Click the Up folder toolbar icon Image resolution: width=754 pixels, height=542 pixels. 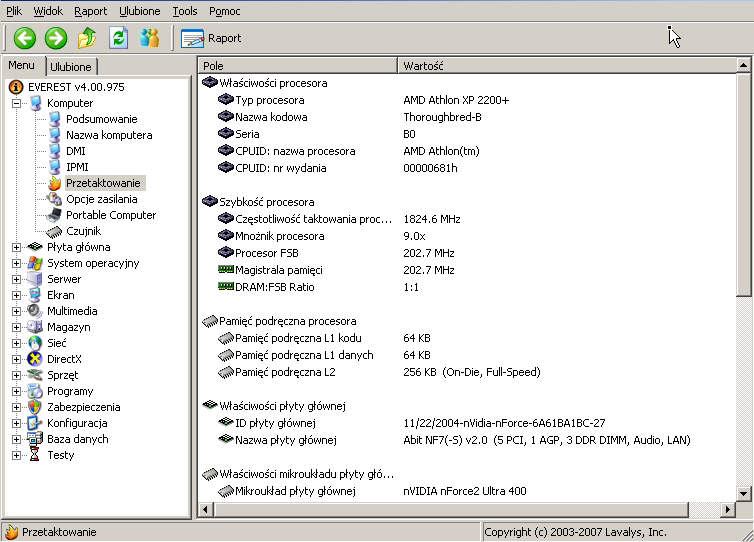(87, 38)
